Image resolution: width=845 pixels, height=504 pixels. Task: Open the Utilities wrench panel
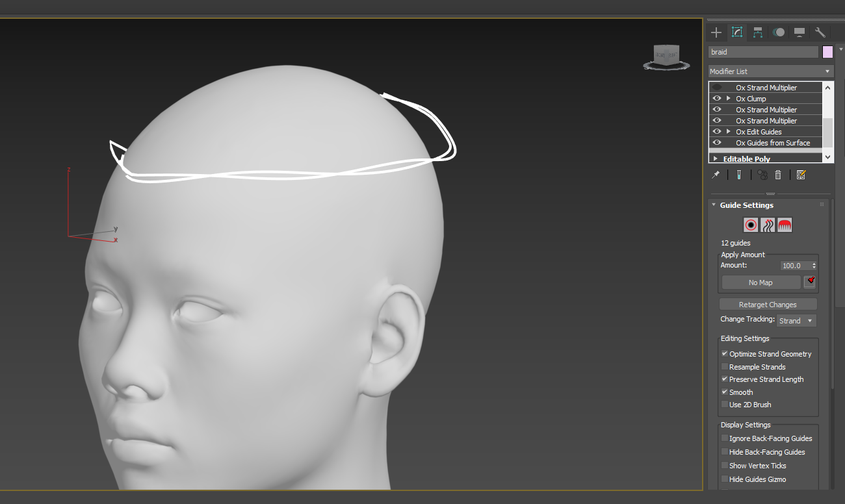(x=820, y=32)
